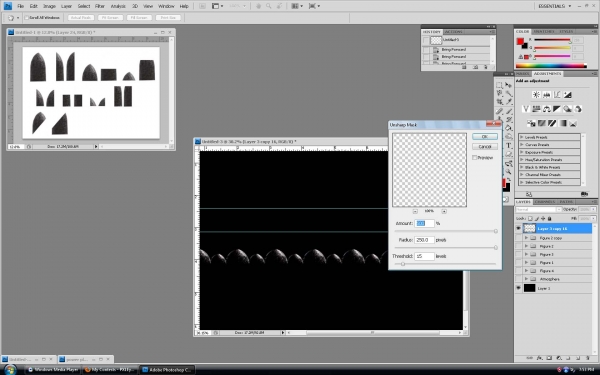600x375 pixels.
Task: Click the Threshold slider handle in the dialog
Action: point(403,264)
